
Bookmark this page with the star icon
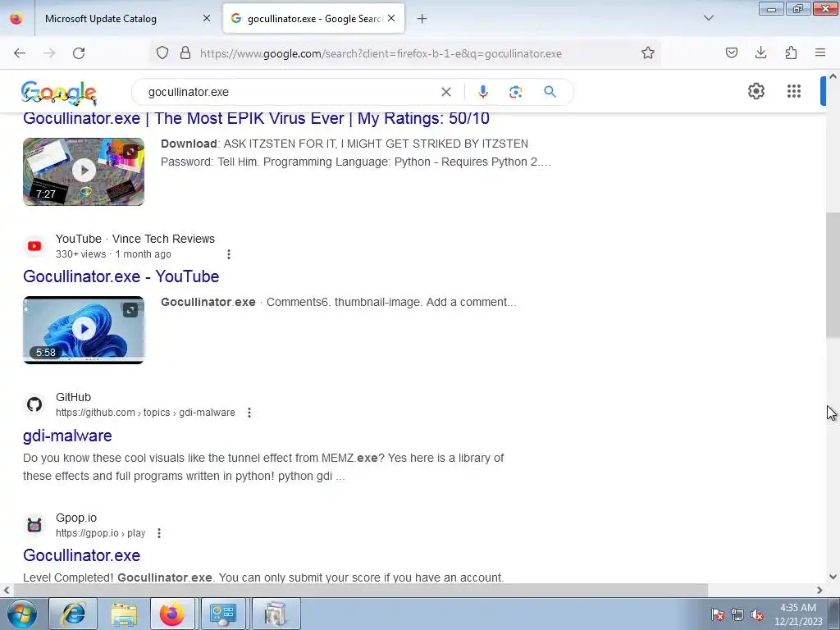(648, 53)
